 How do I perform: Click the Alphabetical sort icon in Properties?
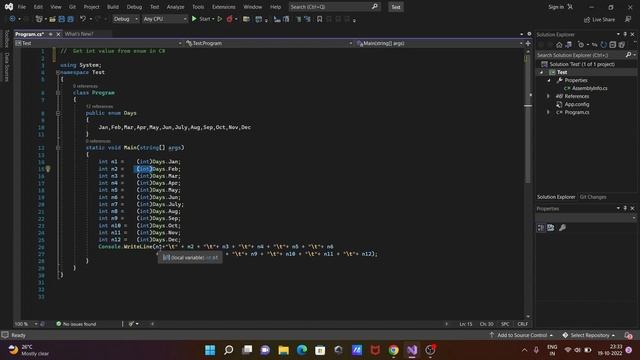tap(551, 228)
